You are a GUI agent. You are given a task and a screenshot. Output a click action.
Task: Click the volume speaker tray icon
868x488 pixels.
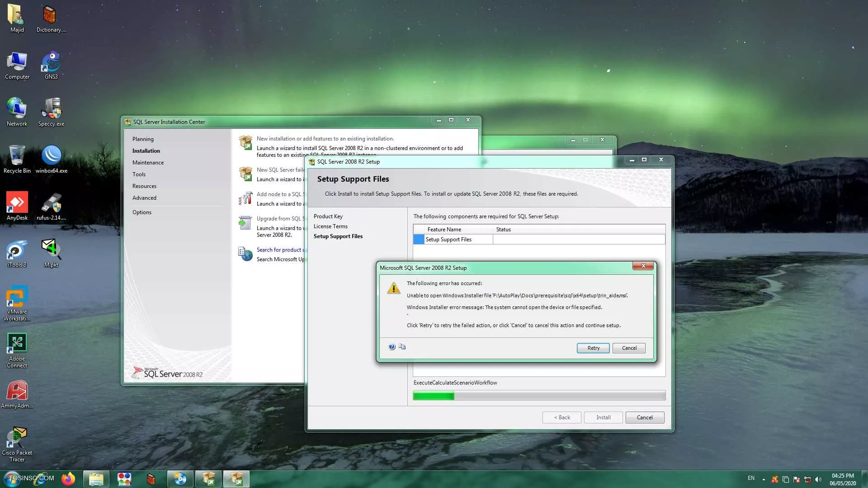coord(818,479)
